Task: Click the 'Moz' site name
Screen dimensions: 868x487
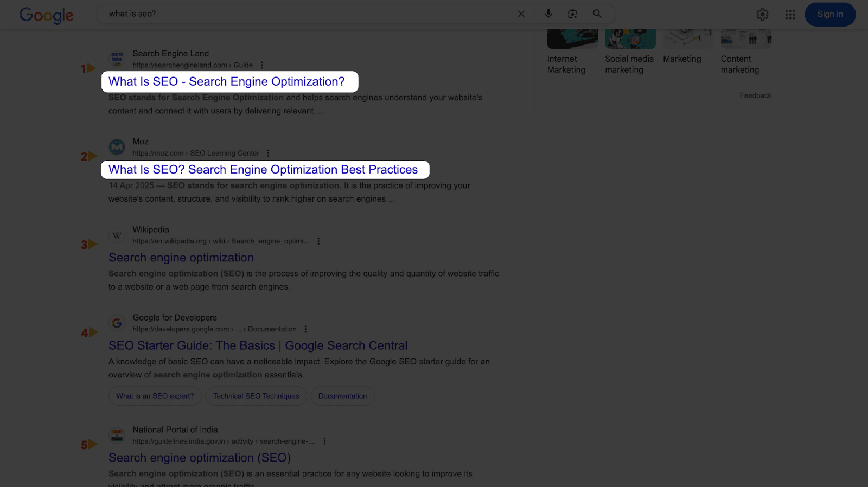Action: click(x=141, y=142)
